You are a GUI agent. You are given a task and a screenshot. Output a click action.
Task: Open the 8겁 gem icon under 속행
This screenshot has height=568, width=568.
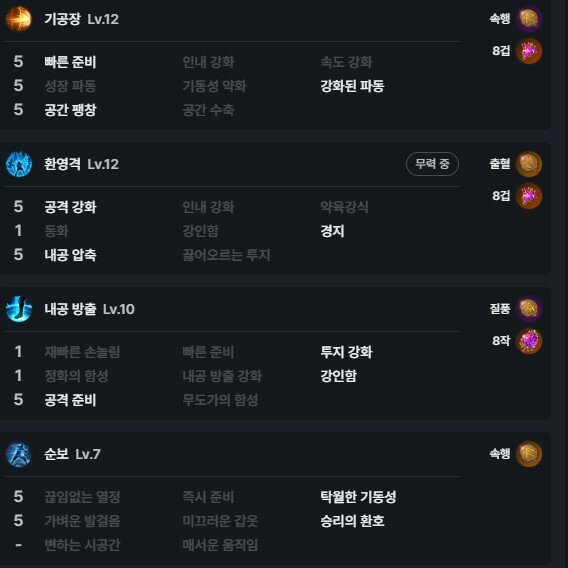(529, 51)
